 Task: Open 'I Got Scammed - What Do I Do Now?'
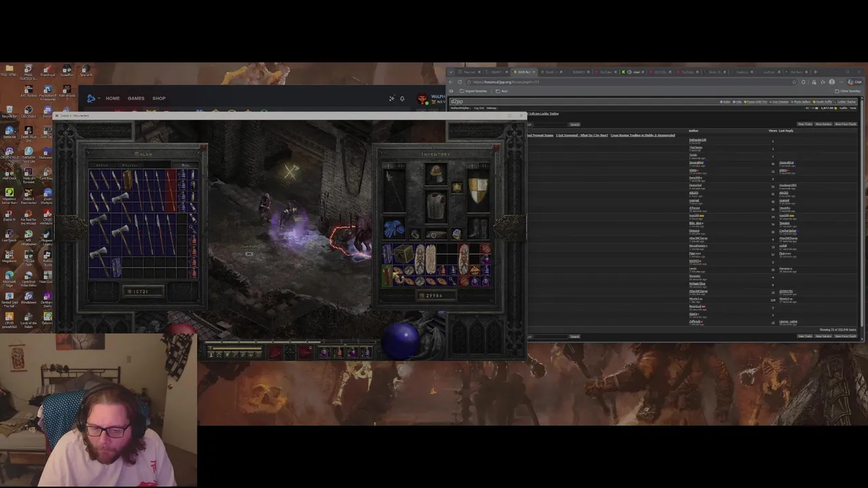pyautogui.click(x=582, y=135)
